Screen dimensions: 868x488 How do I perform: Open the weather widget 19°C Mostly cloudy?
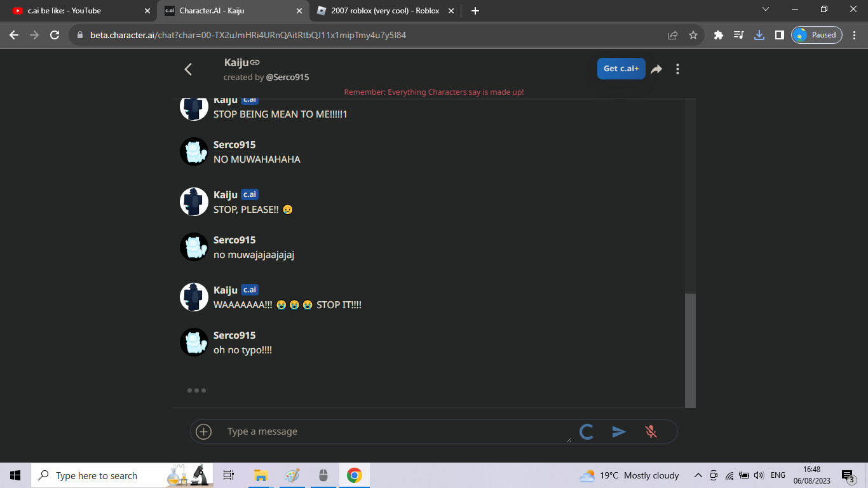click(629, 475)
